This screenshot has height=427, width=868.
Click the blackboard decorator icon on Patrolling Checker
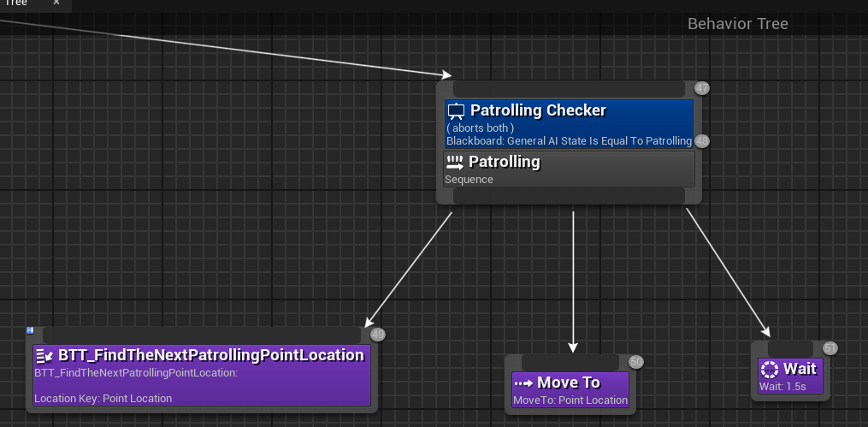tap(456, 111)
